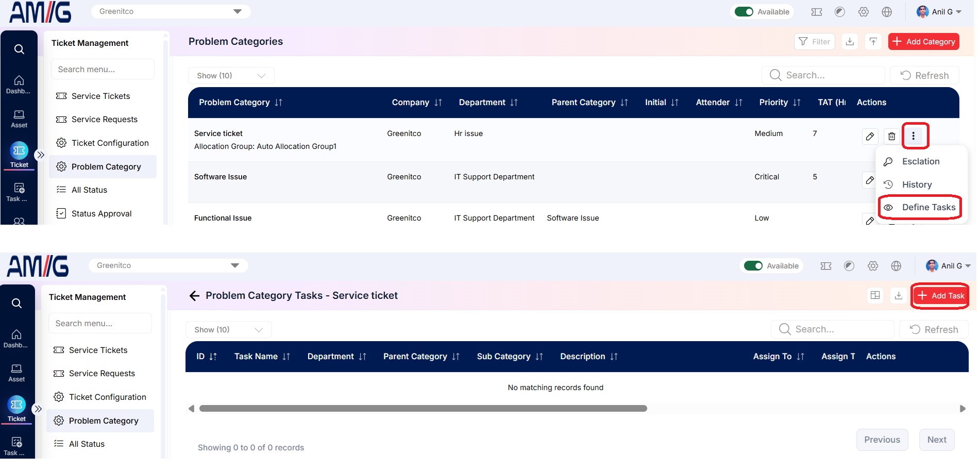Open settings gear in Problem Categories header
Viewport: 980px width, 471px height.
click(864, 12)
